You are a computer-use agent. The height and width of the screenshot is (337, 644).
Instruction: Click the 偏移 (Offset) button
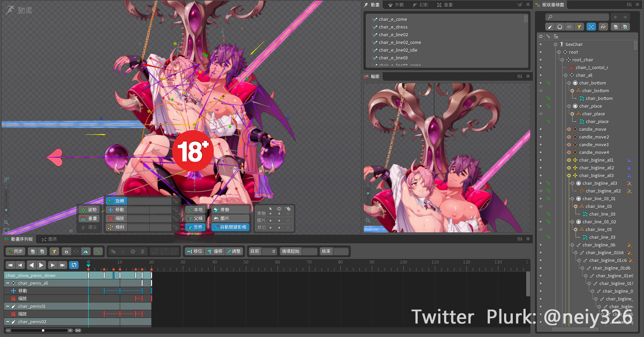coord(215,251)
